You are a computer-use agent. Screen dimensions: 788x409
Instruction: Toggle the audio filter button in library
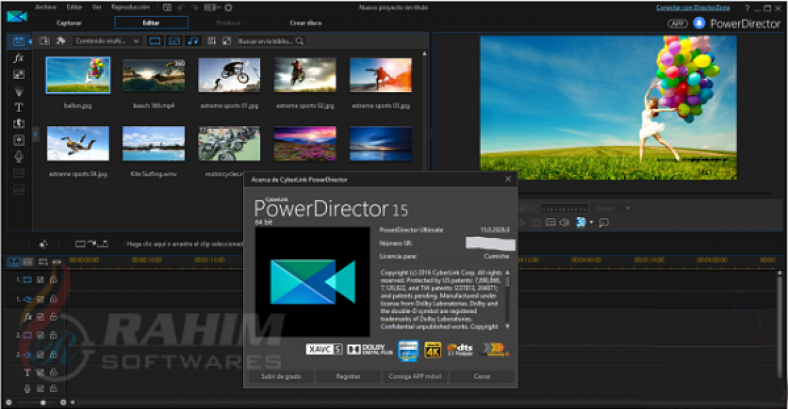[x=193, y=41]
